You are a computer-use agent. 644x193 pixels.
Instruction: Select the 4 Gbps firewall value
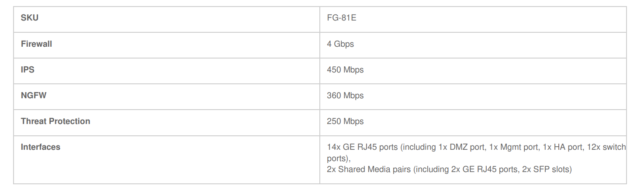340,44
